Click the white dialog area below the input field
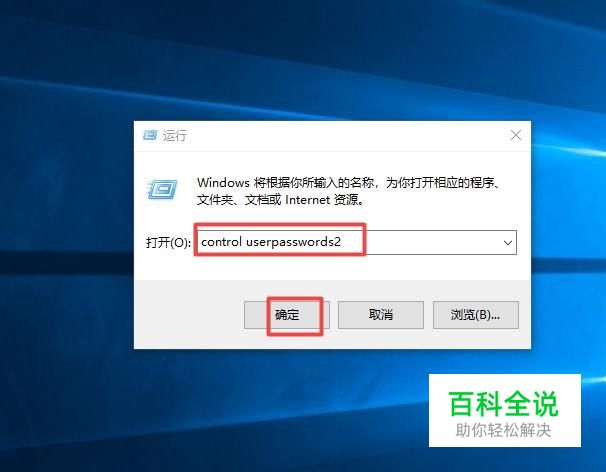This screenshot has width=606, height=472. point(332,268)
